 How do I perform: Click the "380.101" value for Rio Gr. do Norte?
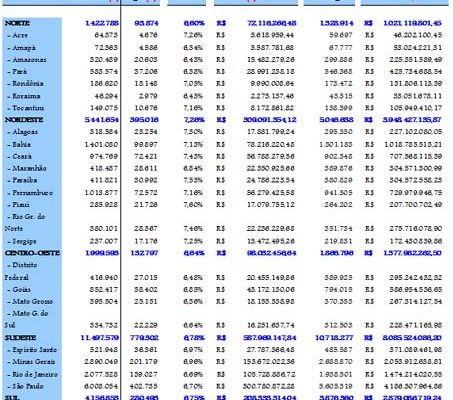point(104,229)
